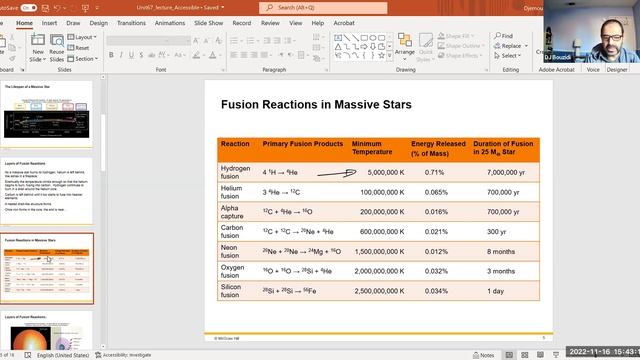The height and width of the screenshot is (360, 640).
Task: Expand the shapes gallery More arrow
Action: point(390,55)
